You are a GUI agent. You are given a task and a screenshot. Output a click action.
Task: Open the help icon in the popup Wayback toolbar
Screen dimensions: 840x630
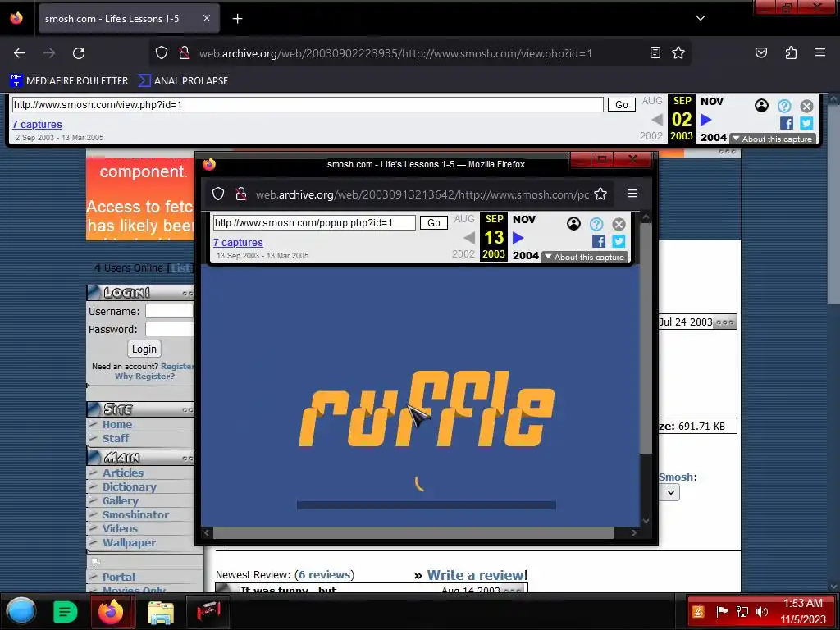[x=596, y=224]
